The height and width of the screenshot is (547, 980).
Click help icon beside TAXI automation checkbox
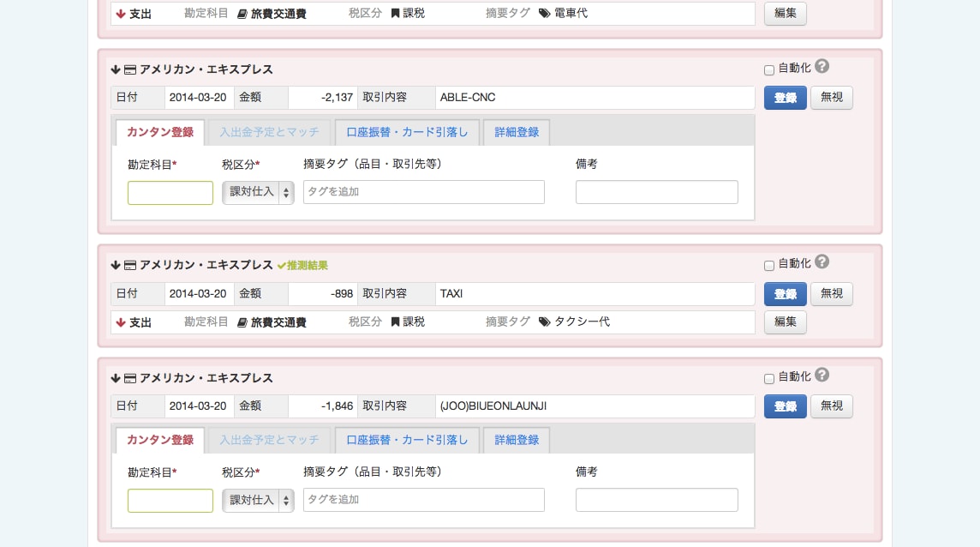click(822, 262)
